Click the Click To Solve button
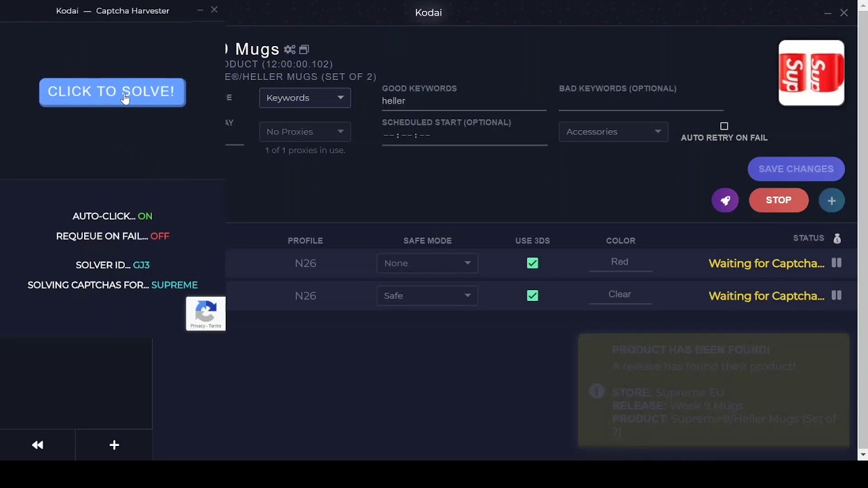The image size is (868, 488). [112, 91]
